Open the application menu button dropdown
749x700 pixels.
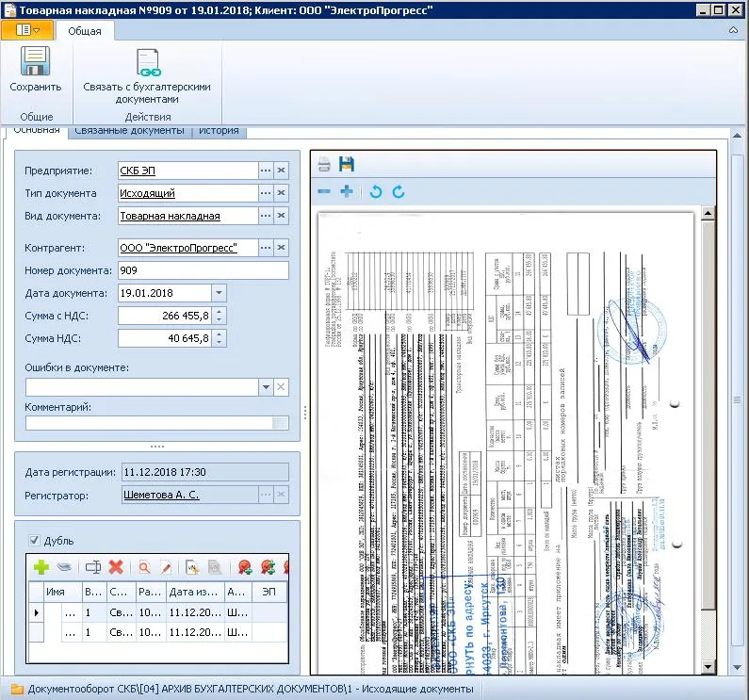pyautogui.click(x=26, y=30)
